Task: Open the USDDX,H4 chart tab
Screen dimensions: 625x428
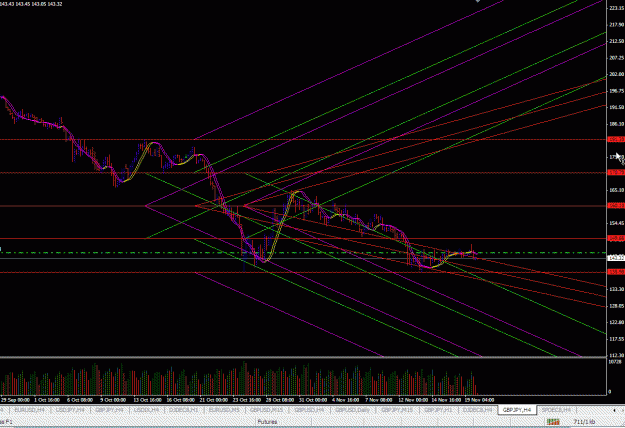Action: click(146, 410)
